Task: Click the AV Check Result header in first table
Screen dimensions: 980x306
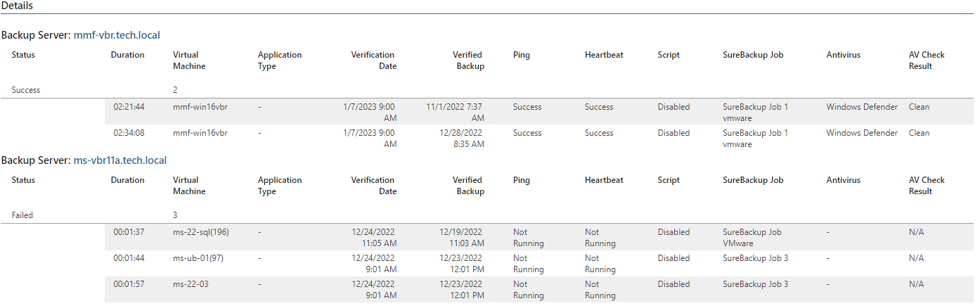Action: pos(927,60)
